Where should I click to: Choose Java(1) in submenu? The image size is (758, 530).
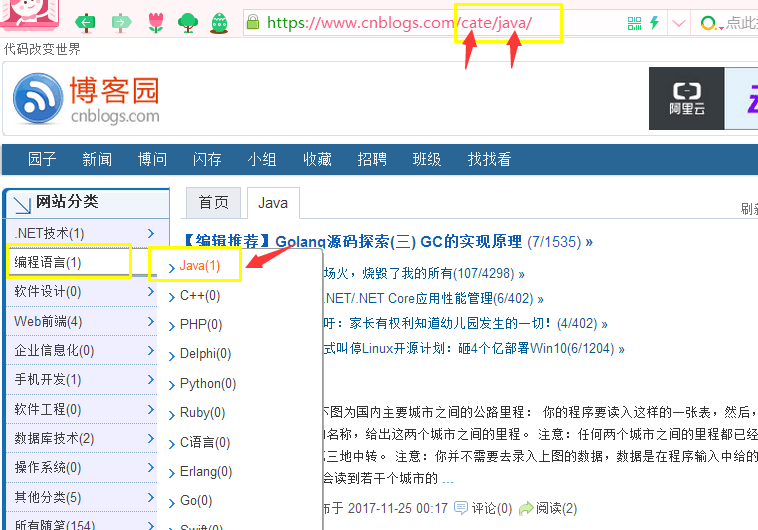pyautogui.click(x=200, y=265)
